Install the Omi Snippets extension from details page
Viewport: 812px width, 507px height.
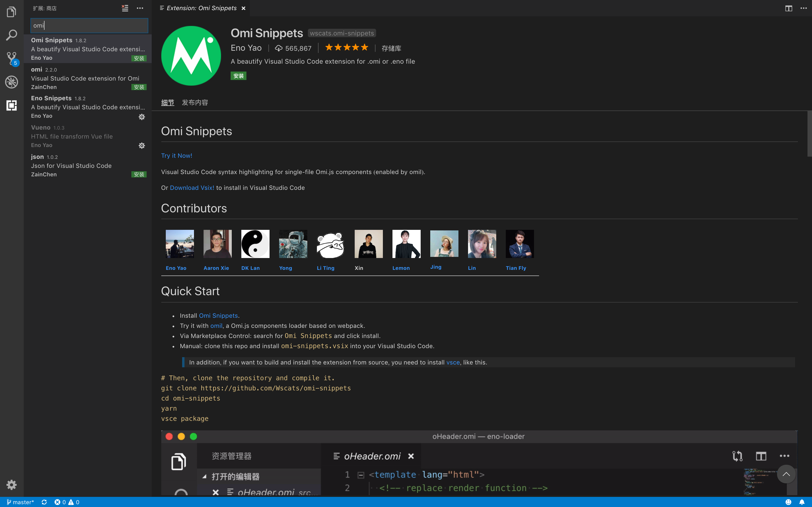coord(238,76)
